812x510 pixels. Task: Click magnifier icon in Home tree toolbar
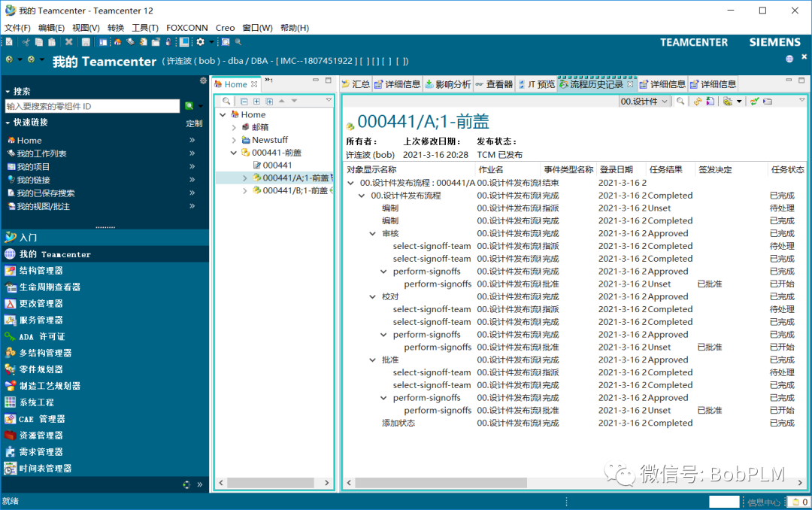226,101
